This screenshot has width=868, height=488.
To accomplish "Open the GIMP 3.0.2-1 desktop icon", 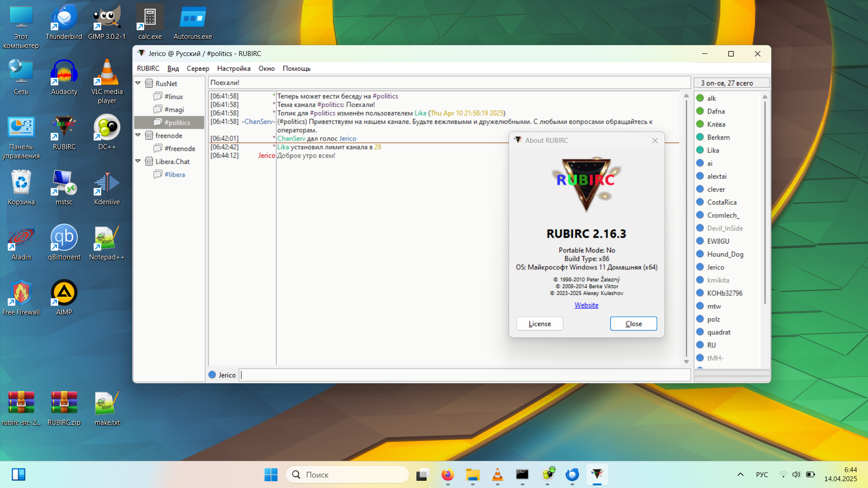I will 107,23.
